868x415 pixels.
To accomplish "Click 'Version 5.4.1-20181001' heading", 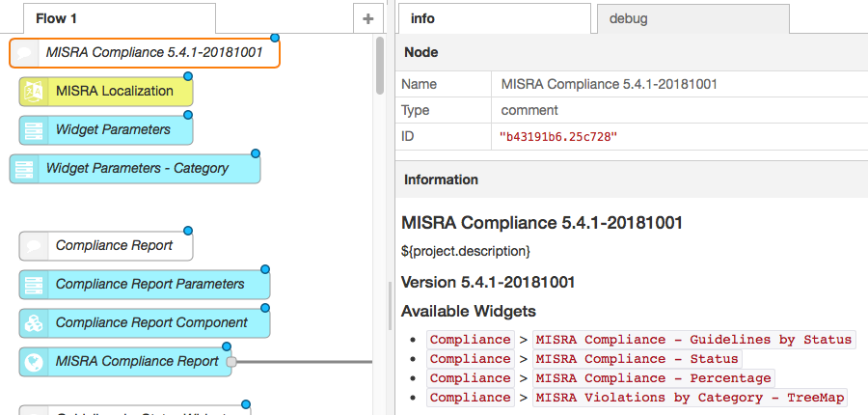I will [488, 282].
